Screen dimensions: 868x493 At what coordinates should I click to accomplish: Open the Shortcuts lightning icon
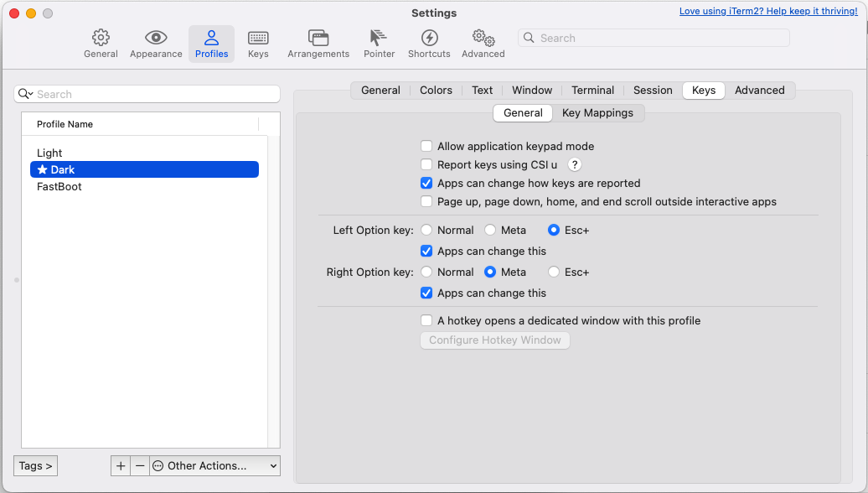click(x=429, y=39)
